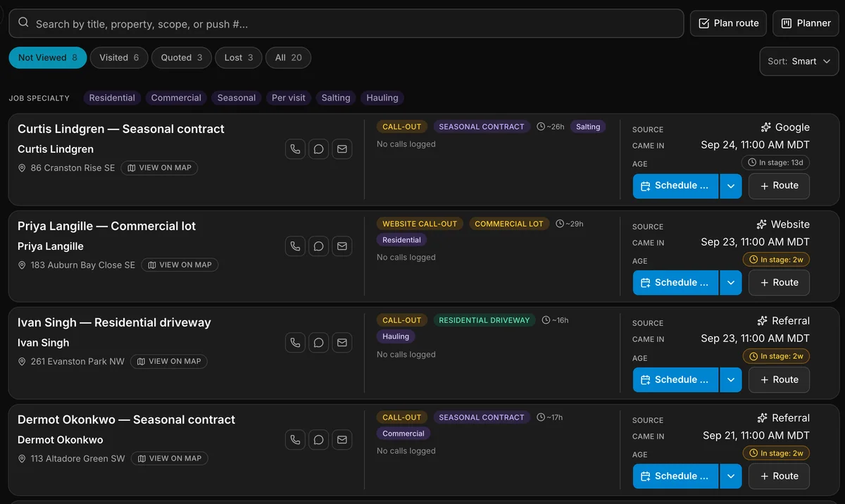Viewport: 845px width, 504px height.
Task: Open the Sort: Smart dropdown
Action: pos(799,61)
